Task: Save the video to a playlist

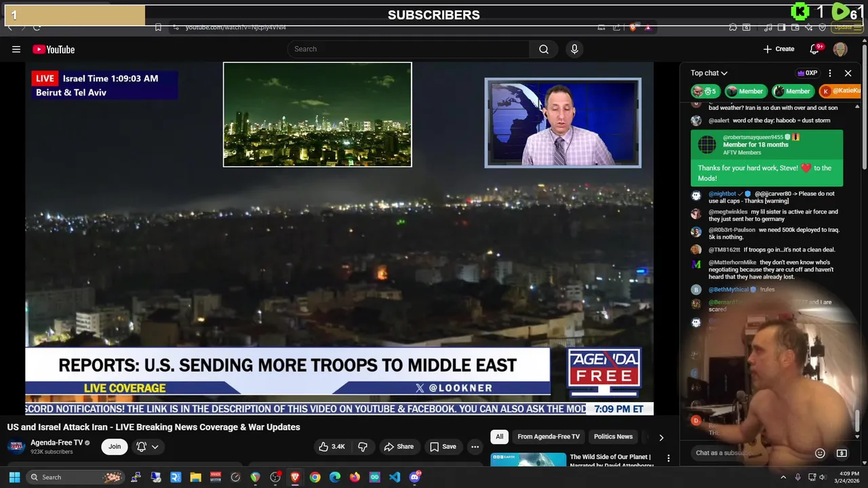Action: 443,447
